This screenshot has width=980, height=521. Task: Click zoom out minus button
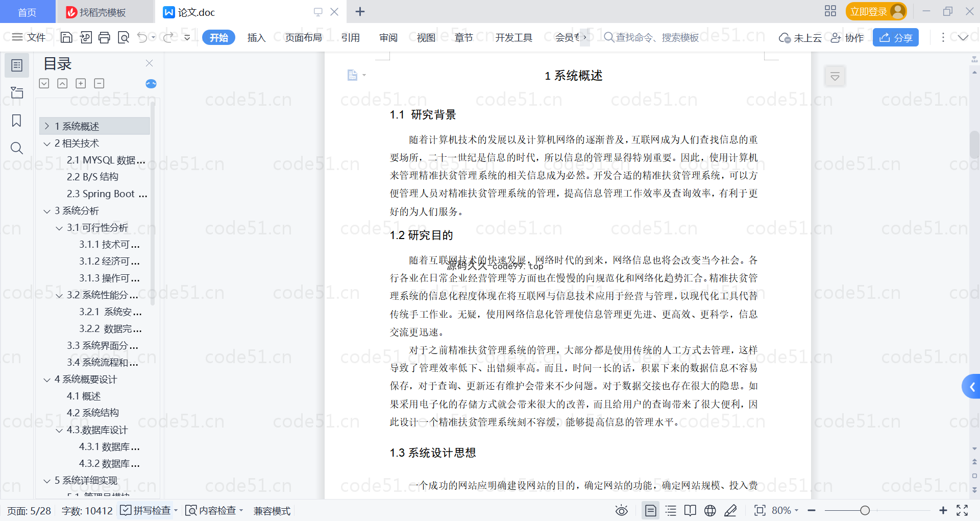click(812, 510)
